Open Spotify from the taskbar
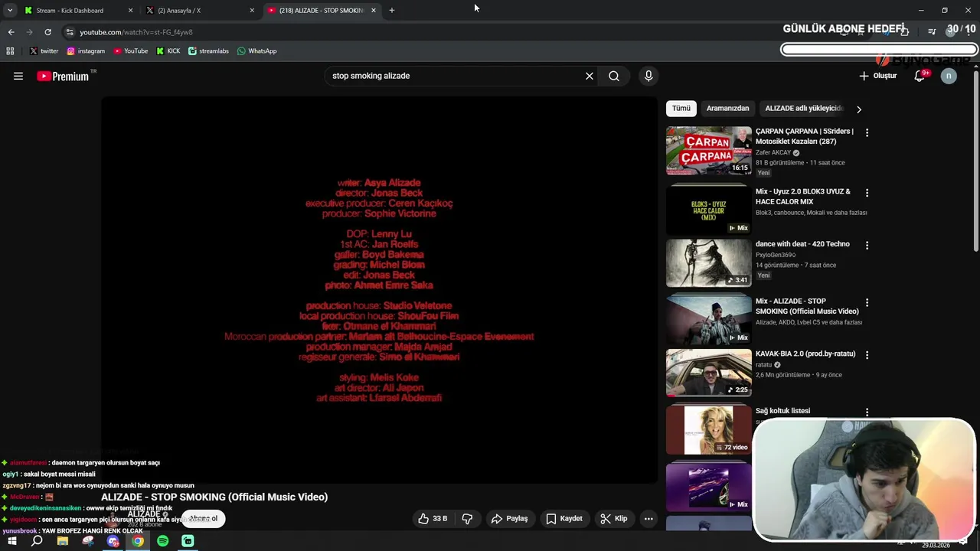Screen dimensions: 980x551 coord(163,541)
